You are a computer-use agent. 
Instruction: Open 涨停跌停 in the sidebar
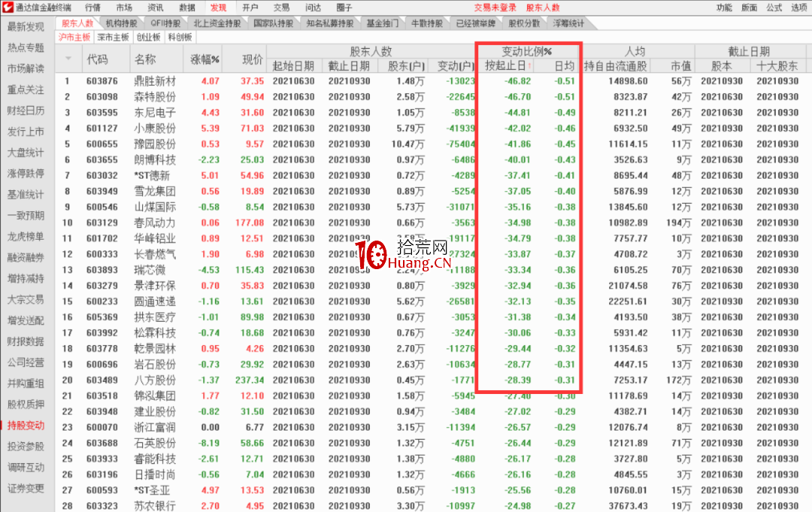(x=26, y=174)
